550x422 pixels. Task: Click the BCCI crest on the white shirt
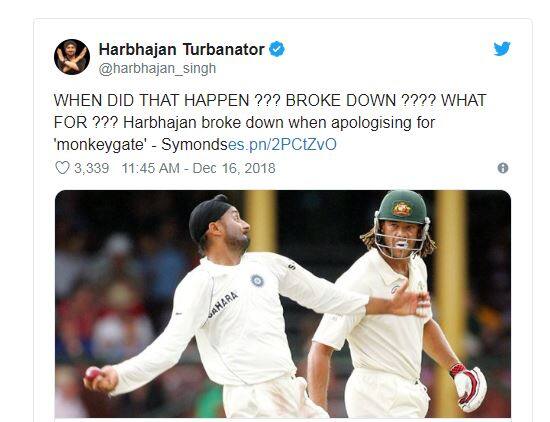click(x=257, y=280)
